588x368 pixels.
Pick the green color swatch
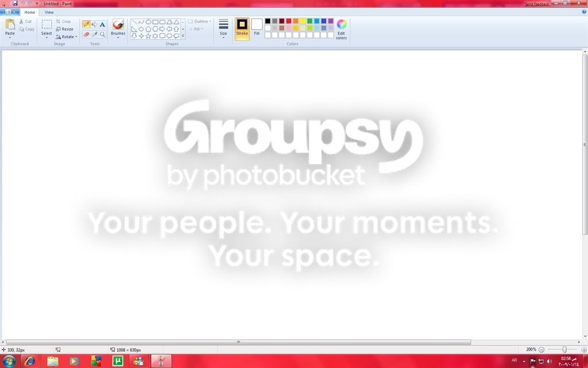310,21
